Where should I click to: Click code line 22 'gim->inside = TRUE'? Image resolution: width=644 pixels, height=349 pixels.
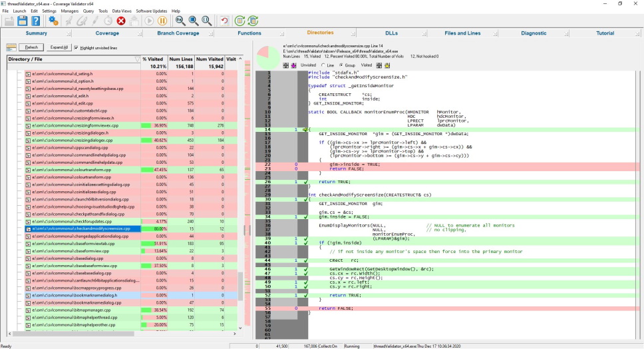click(355, 165)
